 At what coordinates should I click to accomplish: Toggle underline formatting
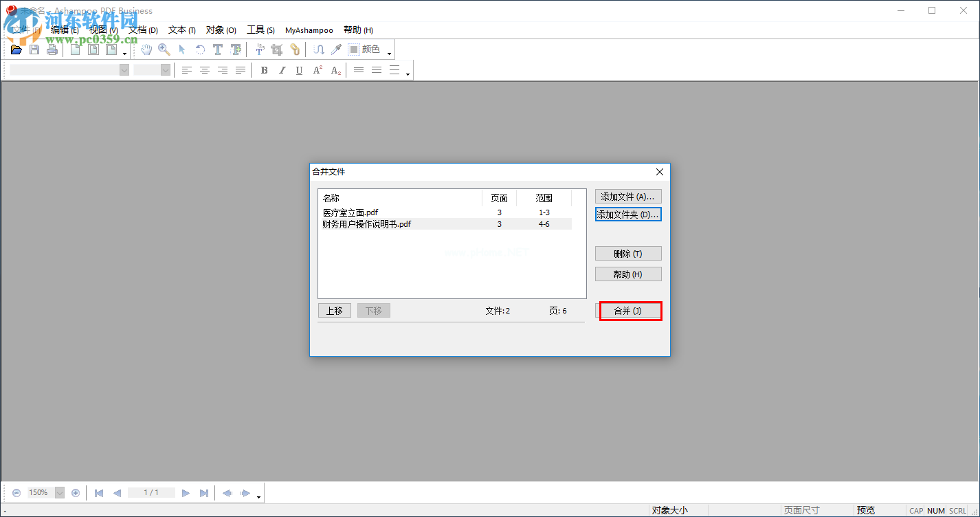point(299,70)
